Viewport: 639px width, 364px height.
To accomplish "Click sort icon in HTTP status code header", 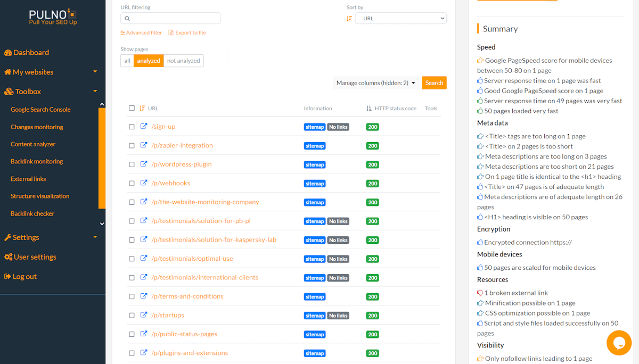I will [369, 108].
